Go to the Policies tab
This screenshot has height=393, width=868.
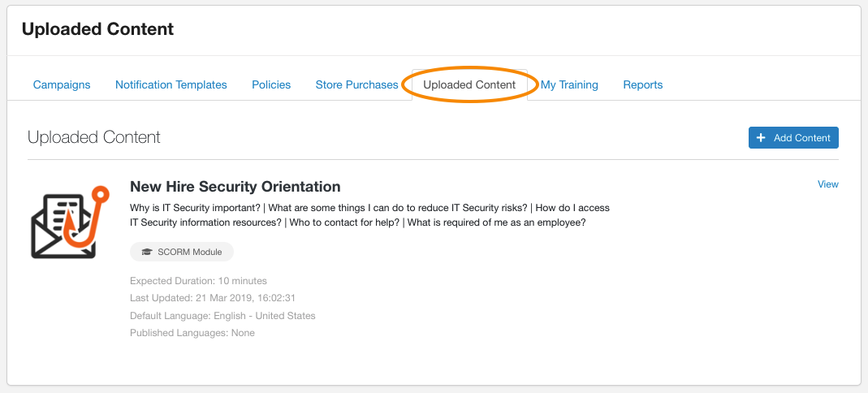271,84
